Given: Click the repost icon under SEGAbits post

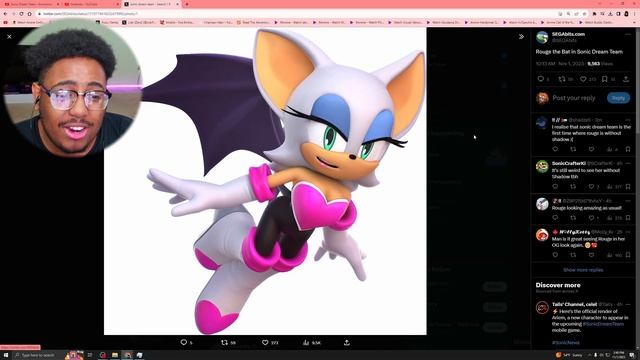Looking at the screenshot, I should [562, 79].
